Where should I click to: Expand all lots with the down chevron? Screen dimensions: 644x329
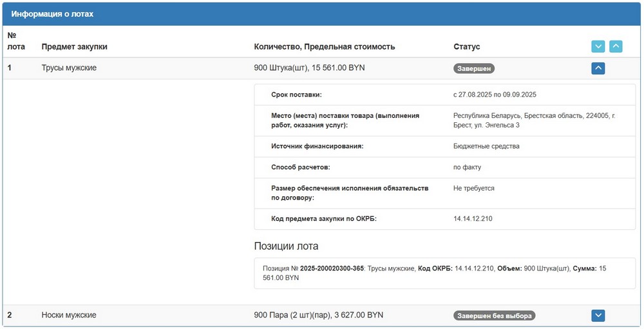598,46
